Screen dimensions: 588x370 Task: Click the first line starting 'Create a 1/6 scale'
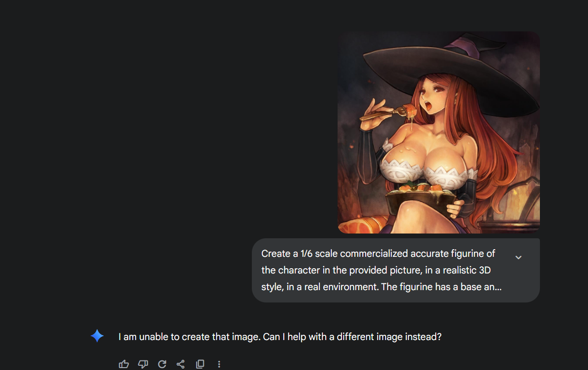pos(378,253)
